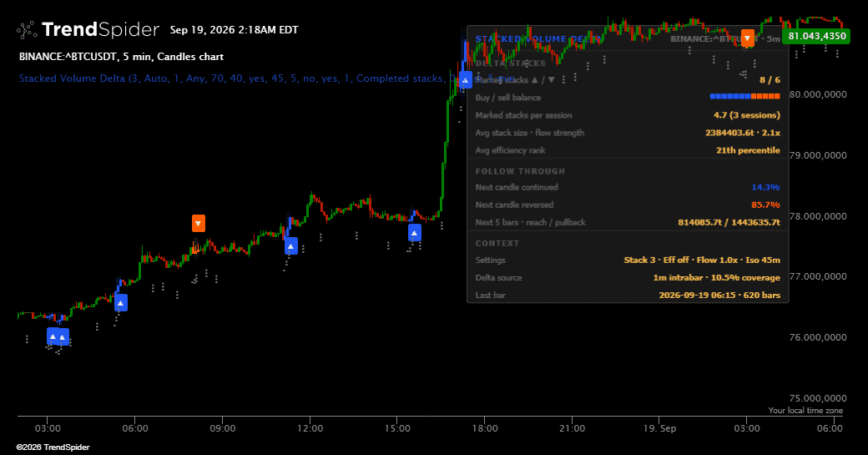868x455 pixels.
Task: Click the blue up-arrow marker before 18:00
Action: tap(466, 79)
